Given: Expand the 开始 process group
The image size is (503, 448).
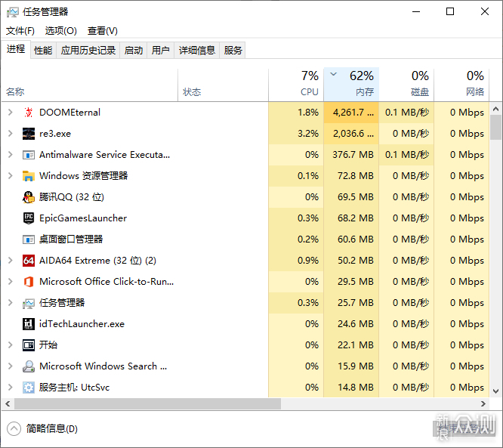Looking at the screenshot, I should pyautogui.click(x=11, y=345).
